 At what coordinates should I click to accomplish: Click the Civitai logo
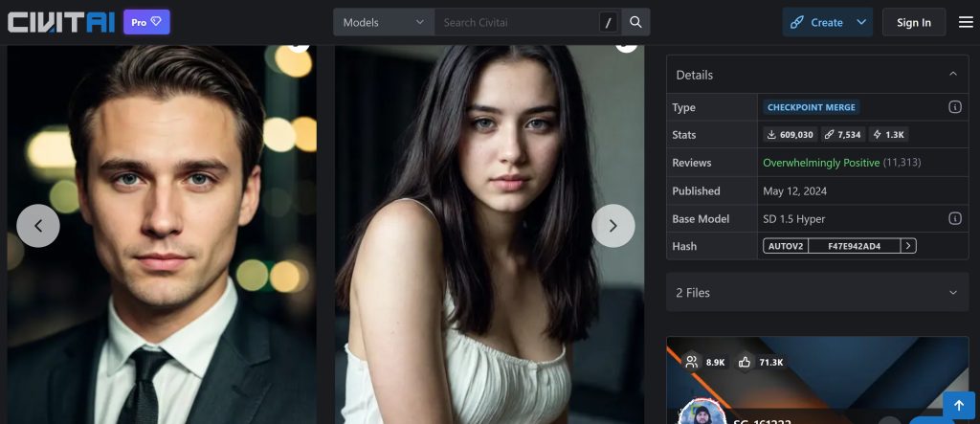[59, 22]
